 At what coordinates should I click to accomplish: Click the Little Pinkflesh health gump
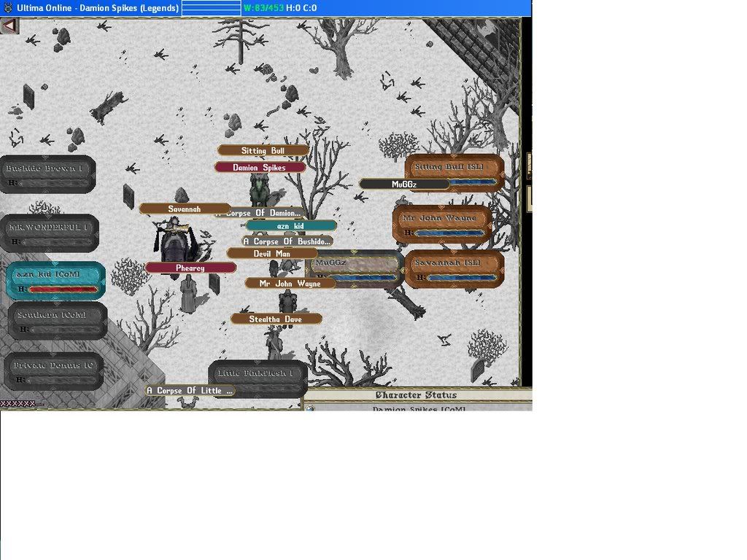point(258,378)
